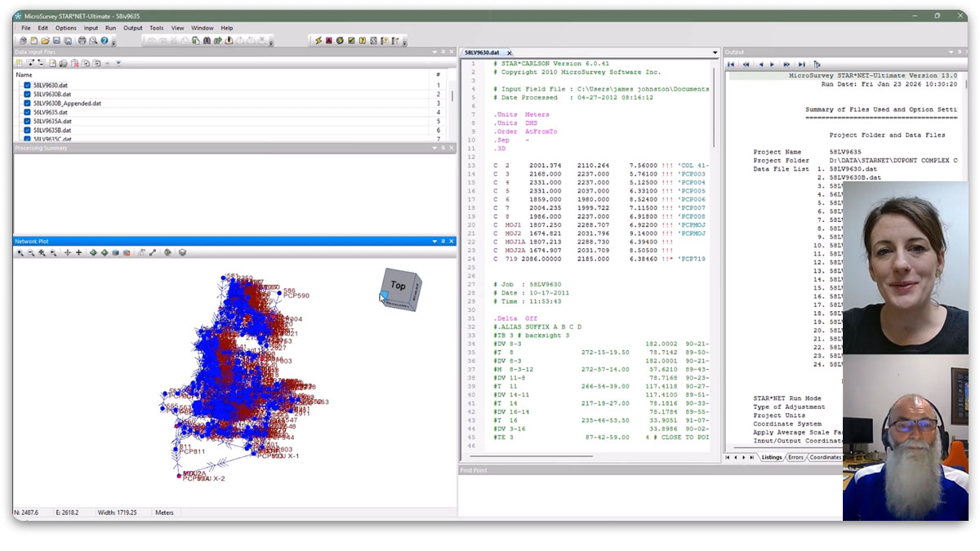Go to previous item in Output toolbar

(x=761, y=64)
